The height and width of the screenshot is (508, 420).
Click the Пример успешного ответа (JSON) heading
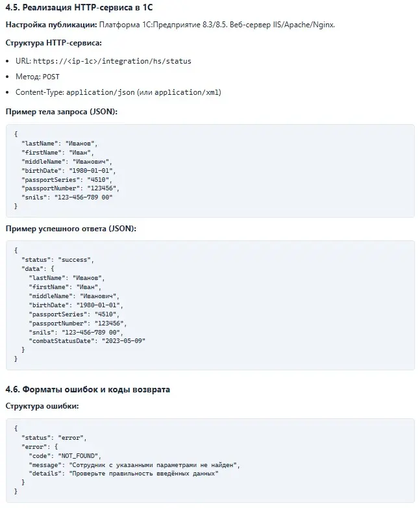pos(71,229)
